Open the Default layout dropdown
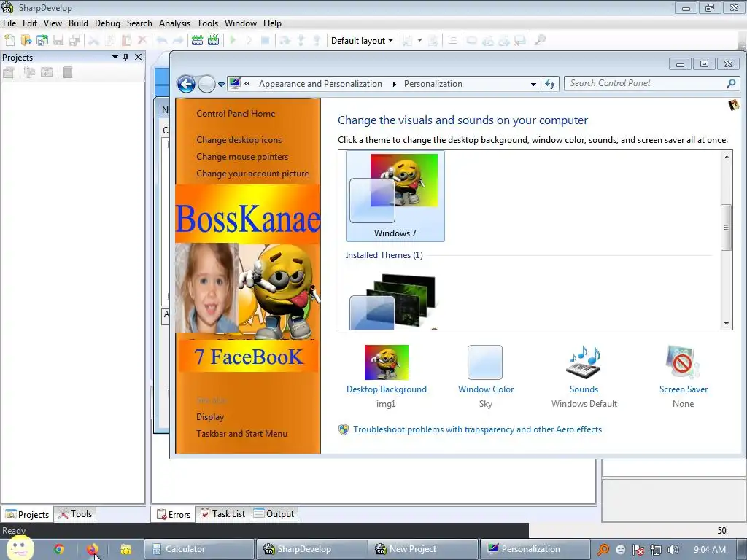 coord(362,41)
